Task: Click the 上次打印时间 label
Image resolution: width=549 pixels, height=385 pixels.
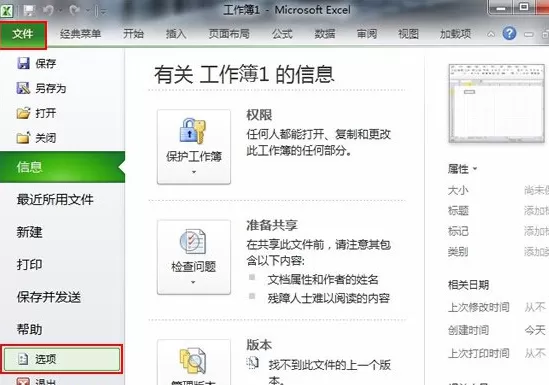Action: coord(479,353)
